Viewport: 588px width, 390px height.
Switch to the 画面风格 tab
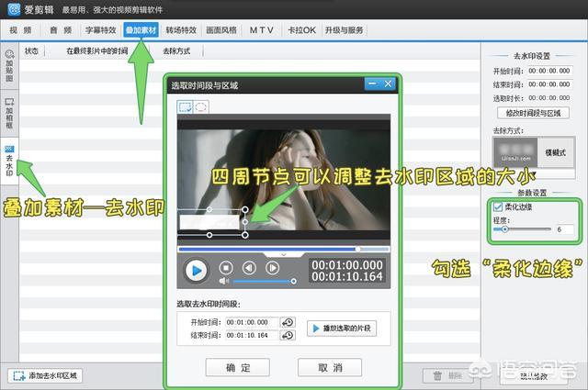pos(221,30)
